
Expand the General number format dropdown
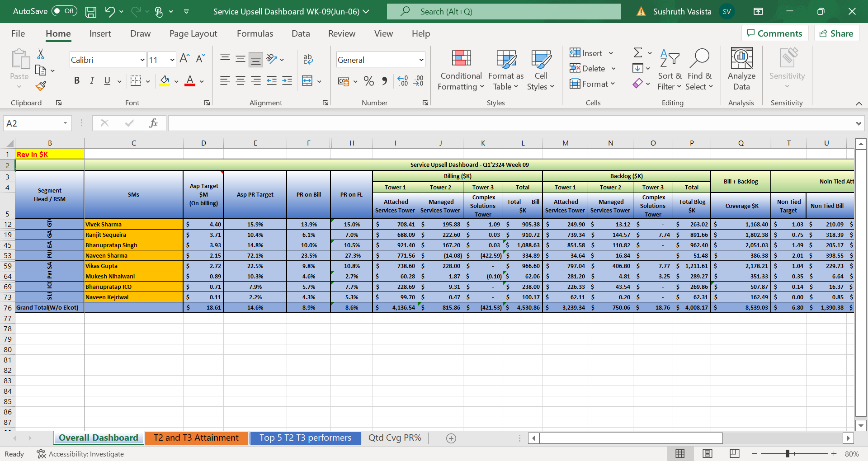click(421, 60)
